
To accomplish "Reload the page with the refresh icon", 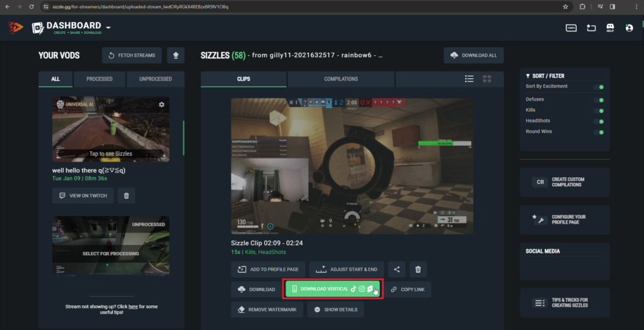I will point(31,6).
